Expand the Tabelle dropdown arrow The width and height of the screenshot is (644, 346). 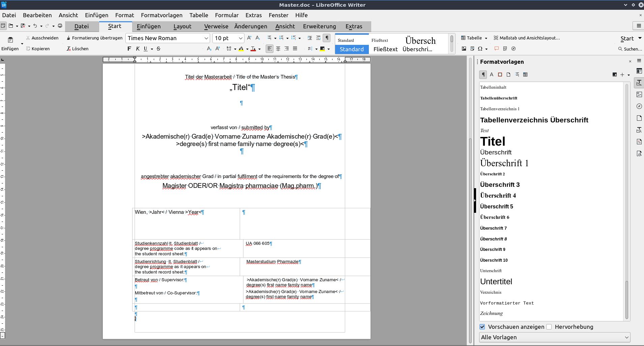486,38
